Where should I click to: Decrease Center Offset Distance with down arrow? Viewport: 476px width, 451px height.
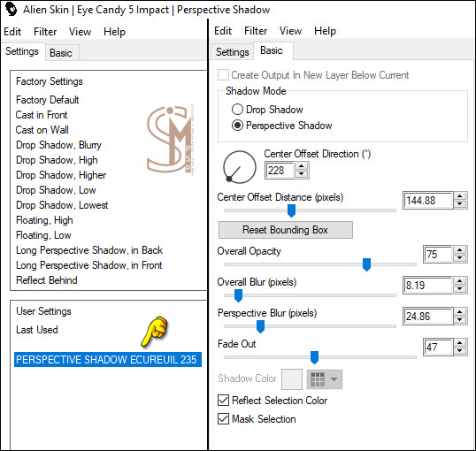[x=460, y=204]
